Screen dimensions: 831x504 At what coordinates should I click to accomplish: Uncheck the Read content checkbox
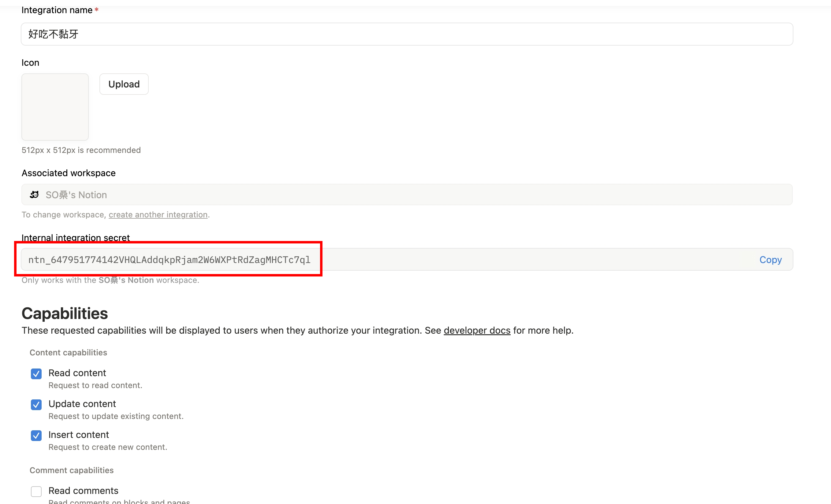[36, 373]
